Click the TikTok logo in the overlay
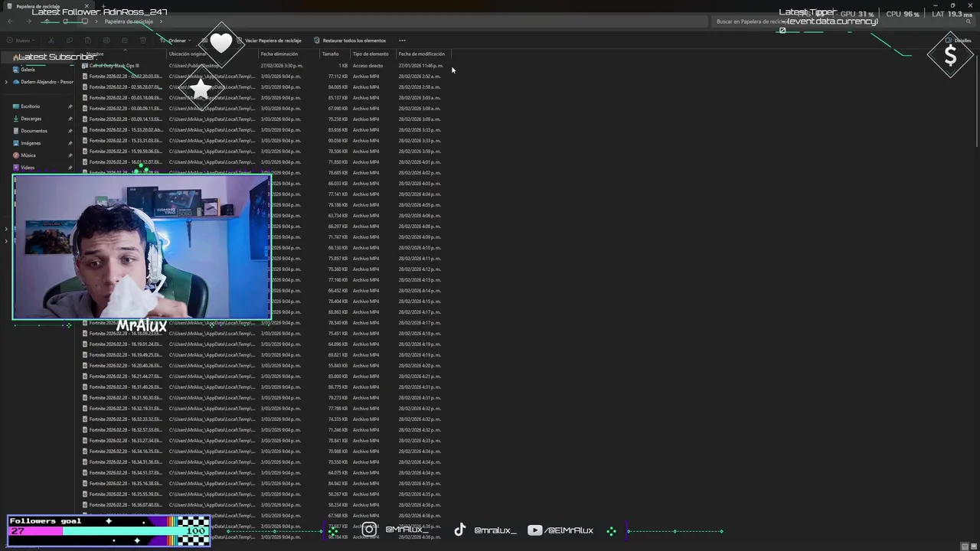 coord(459,530)
